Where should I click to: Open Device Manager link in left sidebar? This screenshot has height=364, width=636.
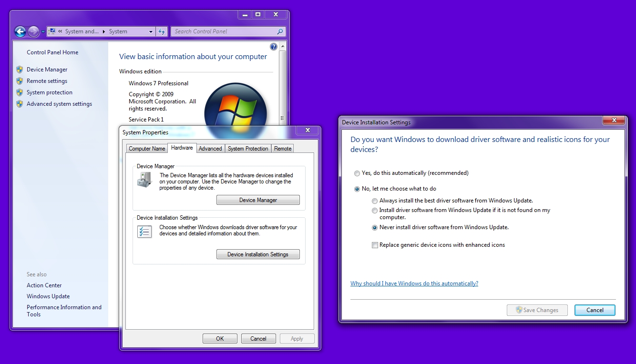[47, 70]
